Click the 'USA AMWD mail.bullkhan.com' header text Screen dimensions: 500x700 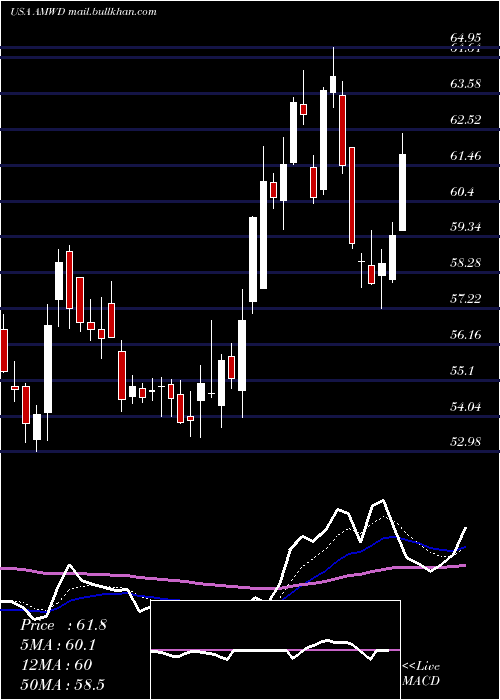point(83,12)
